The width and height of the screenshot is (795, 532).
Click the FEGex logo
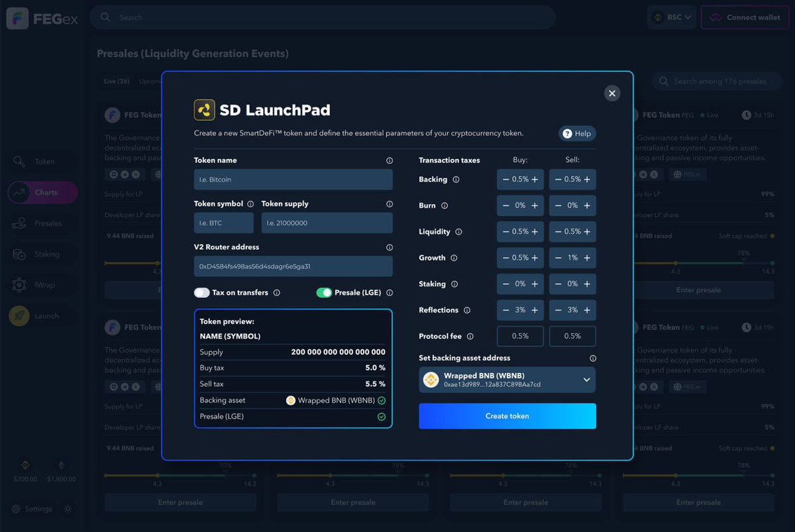point(42,18)
